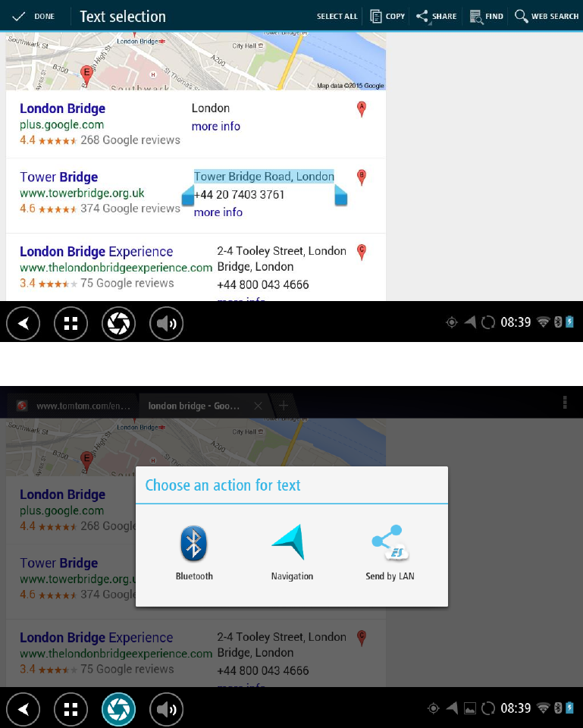Viewport: 583px width, 728px height.
Task: Choose Select All in text selection bar
Action: [x=337, y=16]
